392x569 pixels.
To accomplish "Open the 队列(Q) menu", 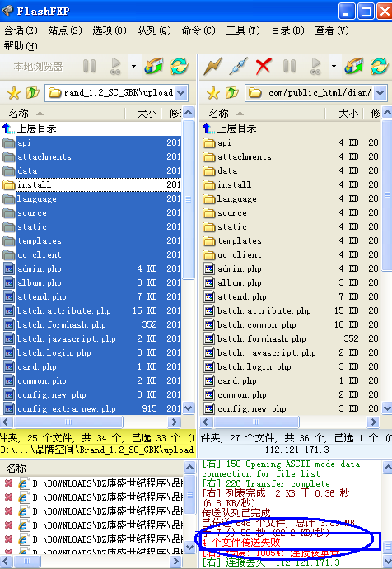I will click(x=153, y=30).
